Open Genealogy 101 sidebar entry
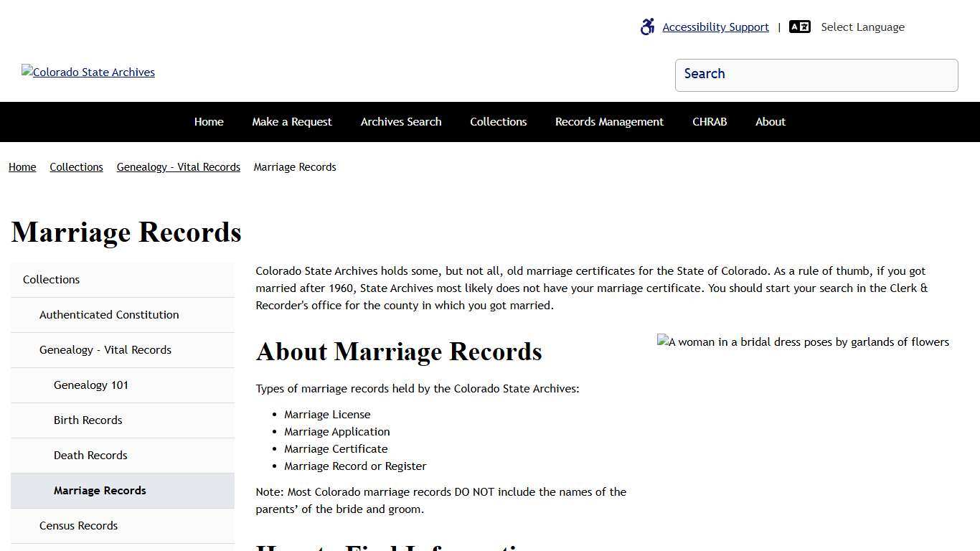The height and width of the screenshot is (551, 980). (x=91, y=385)
